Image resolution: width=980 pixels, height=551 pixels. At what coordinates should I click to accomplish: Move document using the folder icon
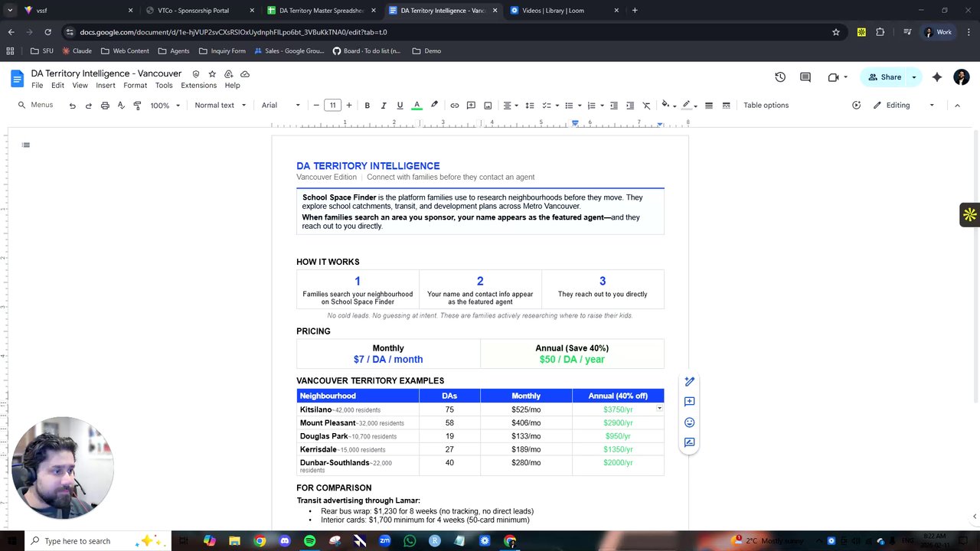coord(228,74)
